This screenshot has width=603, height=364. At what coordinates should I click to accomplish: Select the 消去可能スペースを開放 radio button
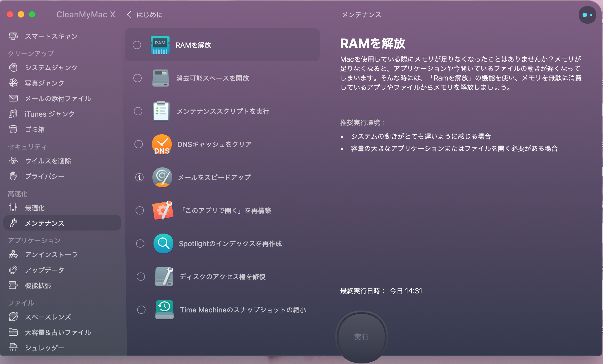point(137,78)
